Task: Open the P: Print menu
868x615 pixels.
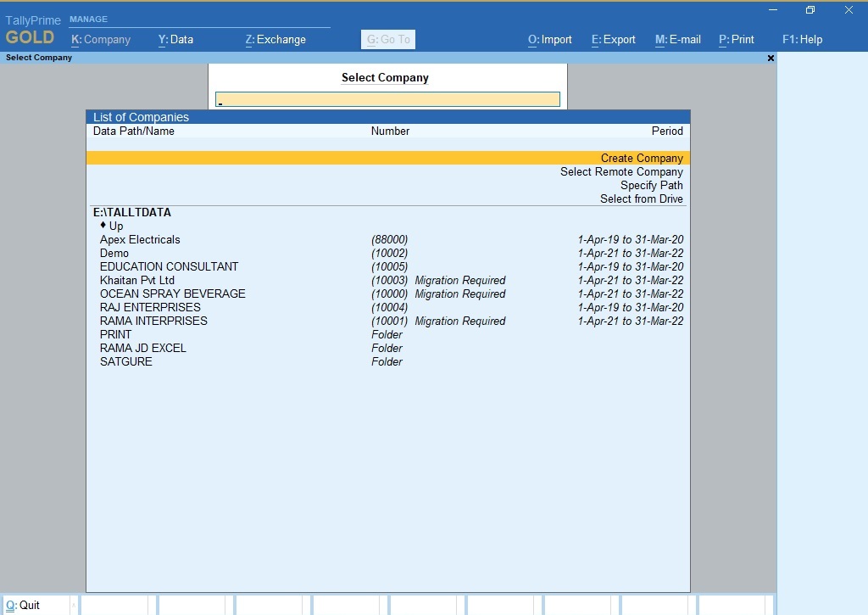Action: (x=737, y=39)
